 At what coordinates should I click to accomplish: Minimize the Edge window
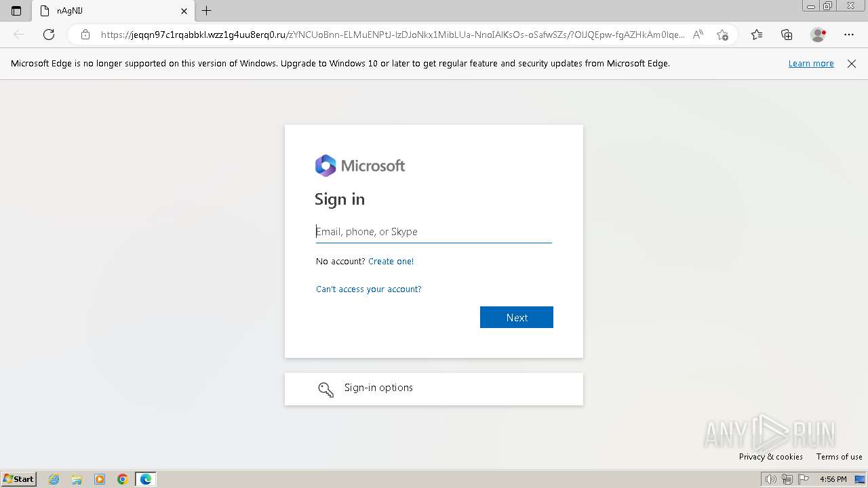tap(811, 5)
